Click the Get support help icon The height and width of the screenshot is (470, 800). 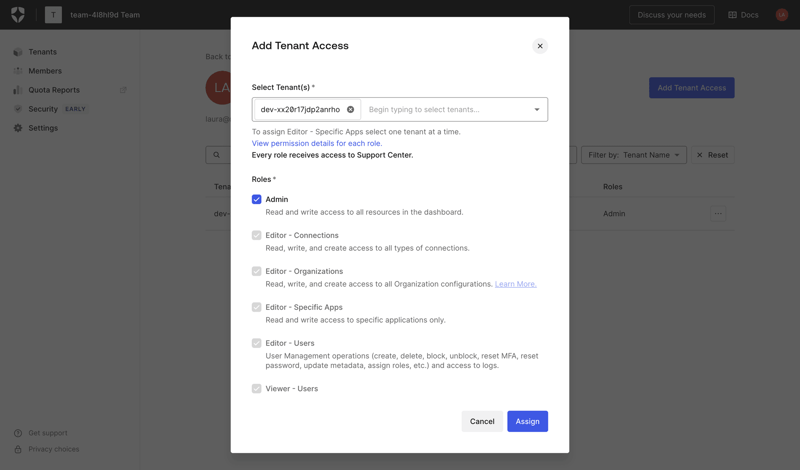(x=18, y=433)
